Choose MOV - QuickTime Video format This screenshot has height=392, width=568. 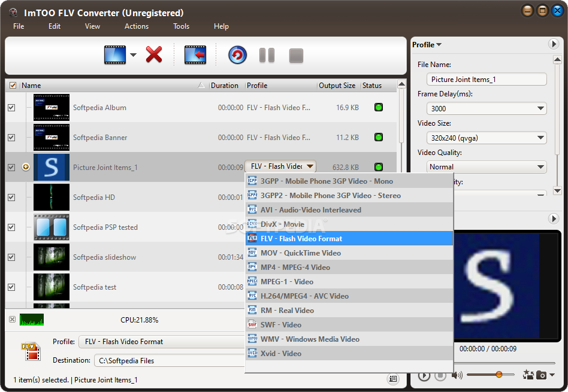coord(349,253)
